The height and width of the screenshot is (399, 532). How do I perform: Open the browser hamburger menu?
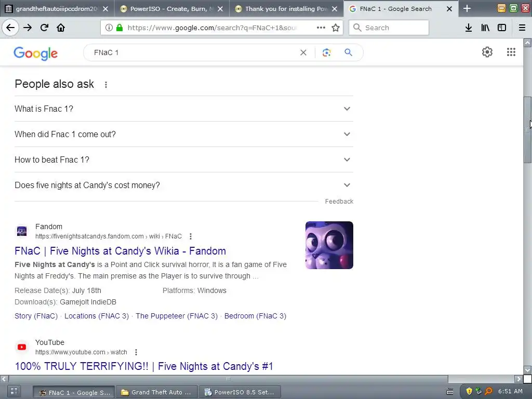click(x=522, y=28)
